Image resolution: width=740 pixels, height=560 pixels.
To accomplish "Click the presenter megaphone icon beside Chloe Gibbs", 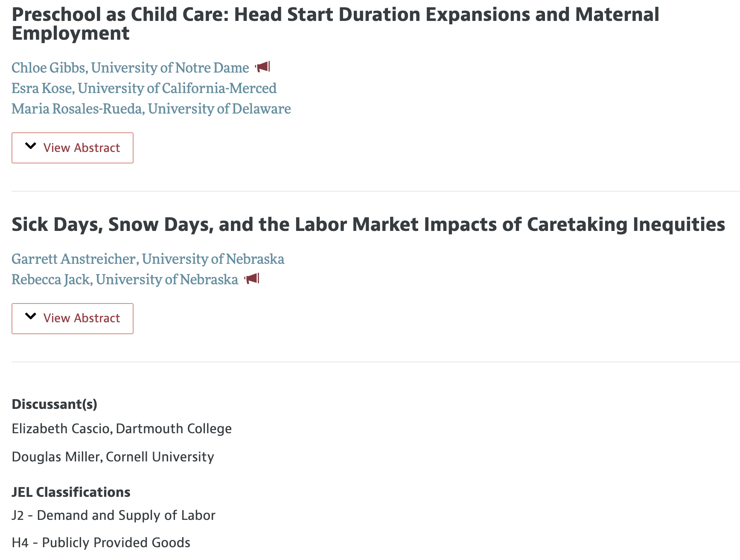I will coord(263,67).
